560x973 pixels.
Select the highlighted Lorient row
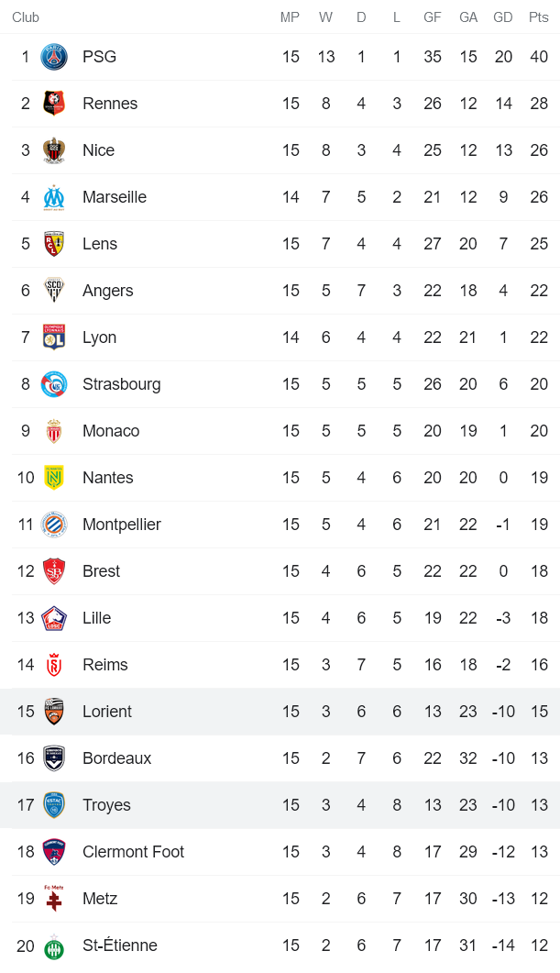click(x=280, y=712)
